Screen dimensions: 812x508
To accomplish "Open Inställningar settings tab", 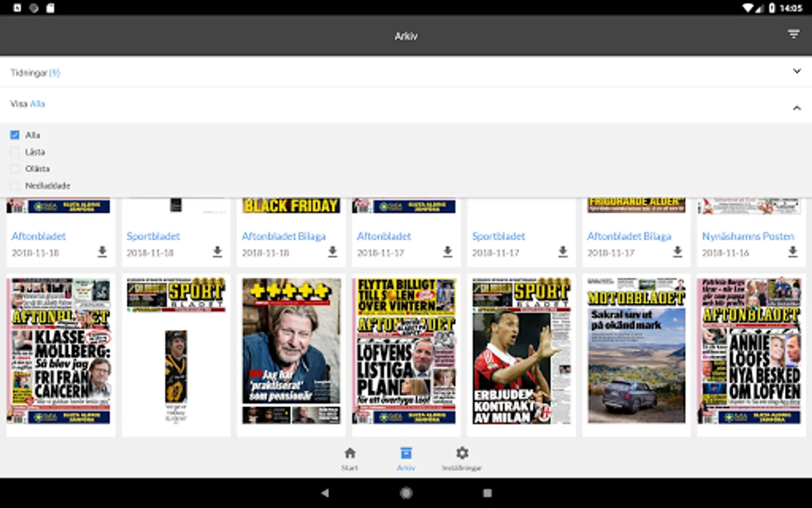I will click(x=462, y=458).
